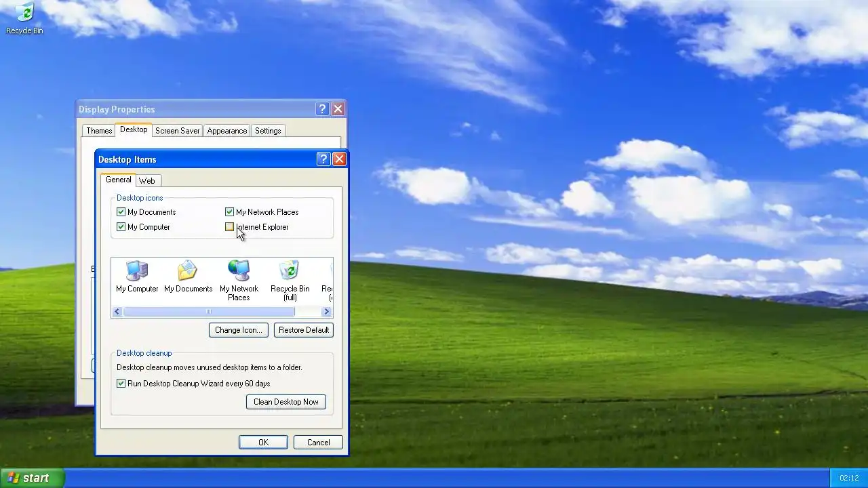
Task: Select the General tab in Desktop Items
Action: (x=119, y=180)
